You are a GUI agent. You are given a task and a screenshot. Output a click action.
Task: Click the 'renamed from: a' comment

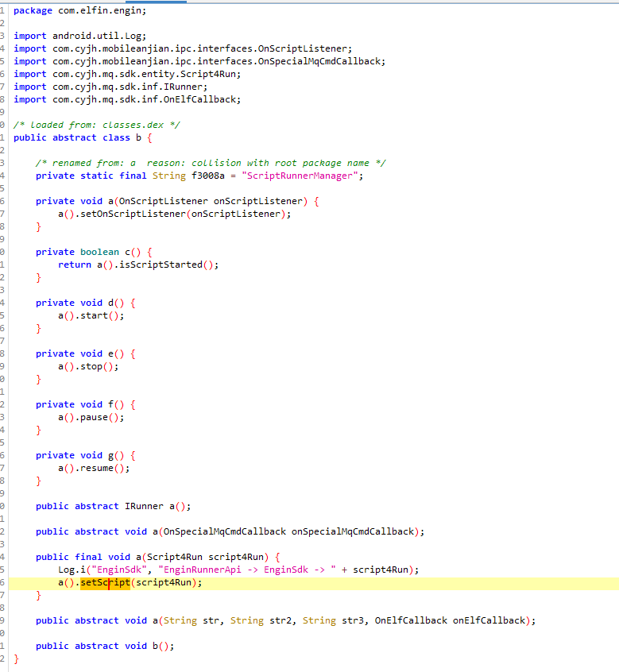pyautogui.click(x=210, y=164)
